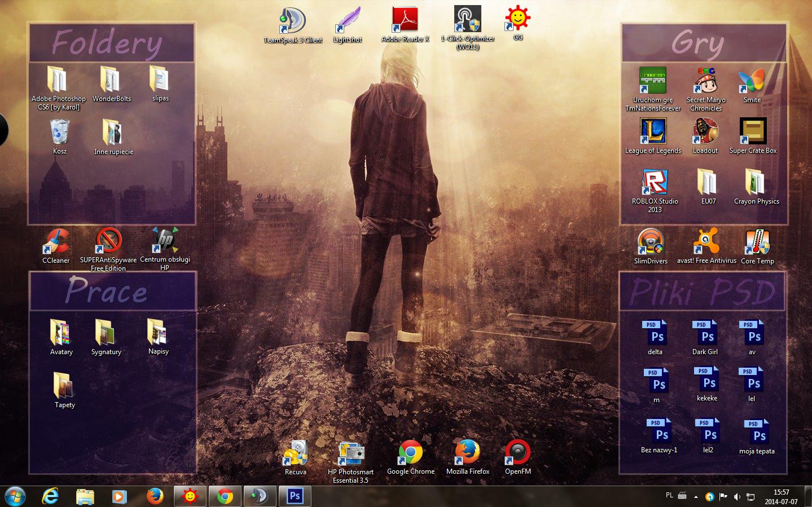Select the 1-Click-Optimizer (WO11) shortcut
Screen dimensions: 812x507
[x=468, y=28]
